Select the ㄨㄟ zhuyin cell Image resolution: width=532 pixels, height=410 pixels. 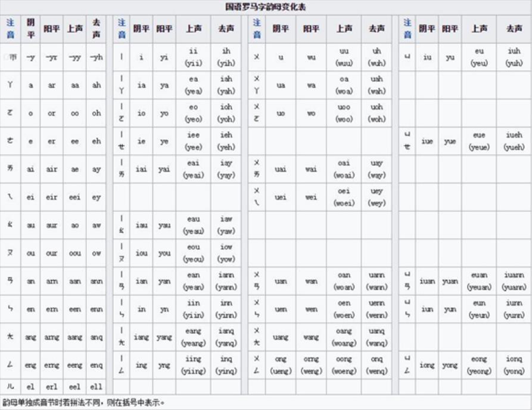click(x=257, y=197)
